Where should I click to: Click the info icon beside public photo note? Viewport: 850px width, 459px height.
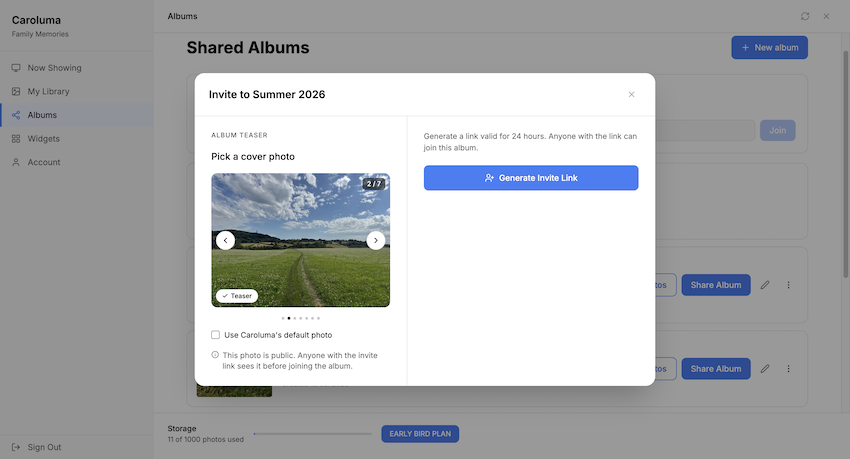pyautogui.click(x=215, y=355)
